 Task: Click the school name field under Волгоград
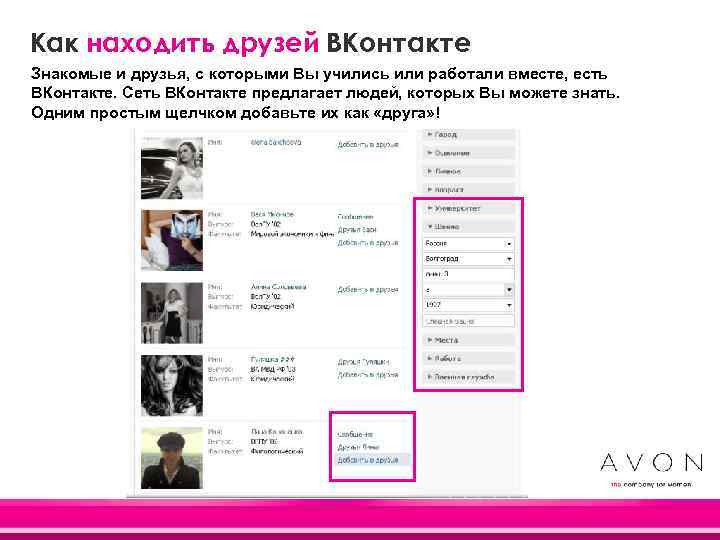coord(468,274)
